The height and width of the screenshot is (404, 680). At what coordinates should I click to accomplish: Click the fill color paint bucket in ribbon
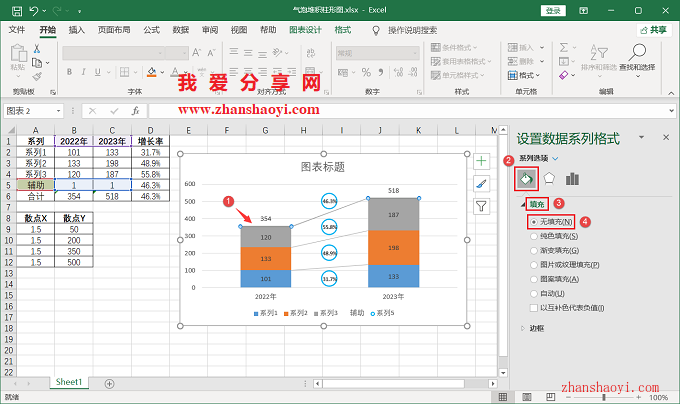(x=151, y=72)
